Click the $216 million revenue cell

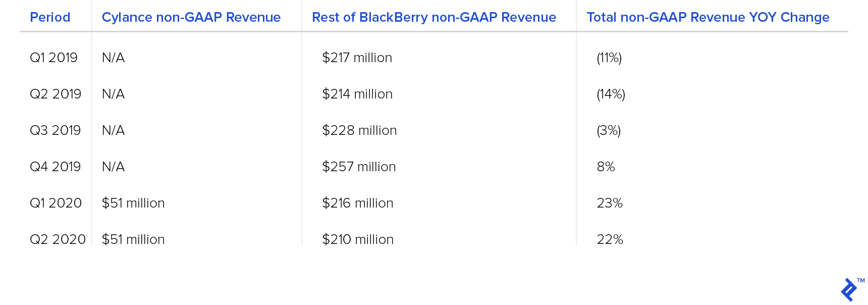point(358,203)
